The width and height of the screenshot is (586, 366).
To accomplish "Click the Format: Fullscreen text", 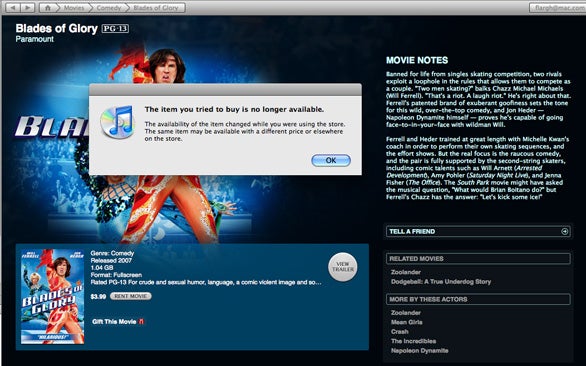I will (x=116, y=275).
